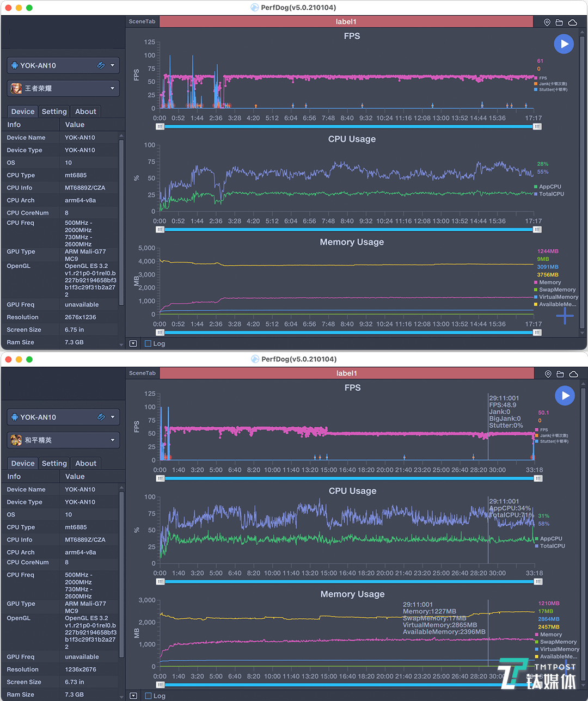Click the location pin icon in top window
Screen dimensions: 588x701
(x=547, y=22)
